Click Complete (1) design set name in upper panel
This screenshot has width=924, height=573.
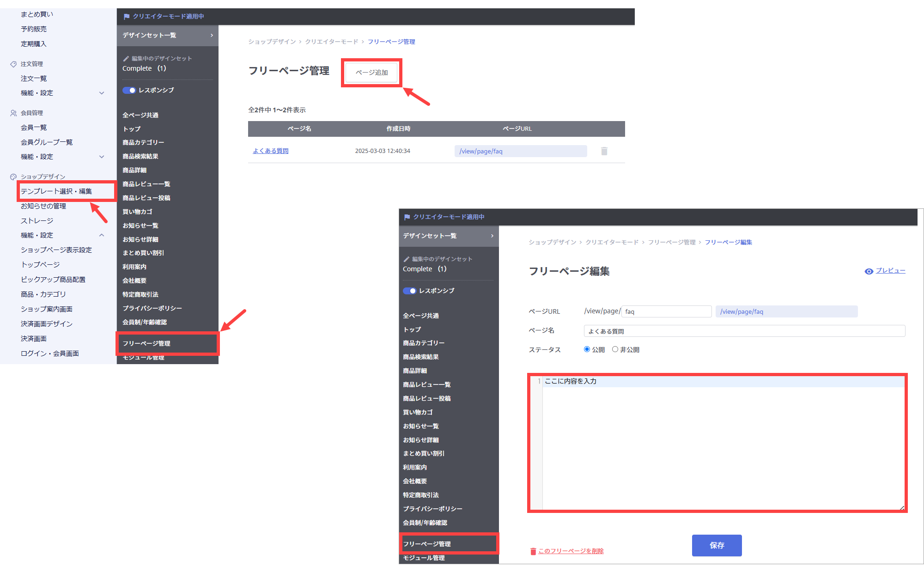144,68
